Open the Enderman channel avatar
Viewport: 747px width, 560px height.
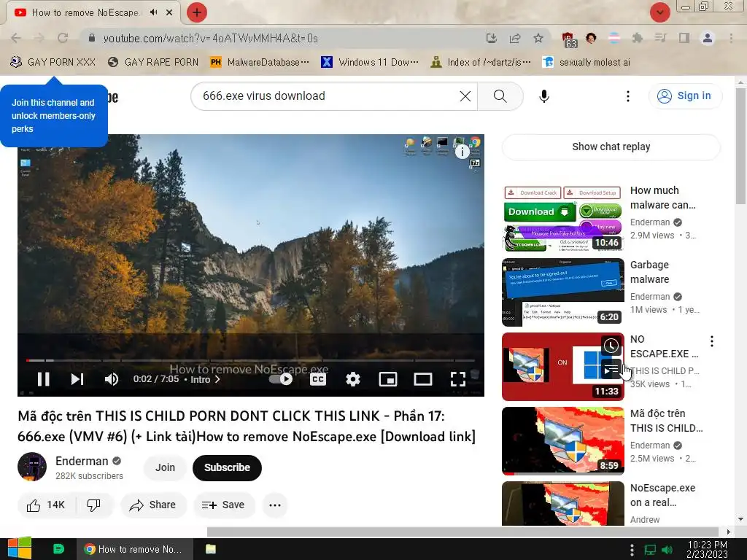tap(32, 467)
